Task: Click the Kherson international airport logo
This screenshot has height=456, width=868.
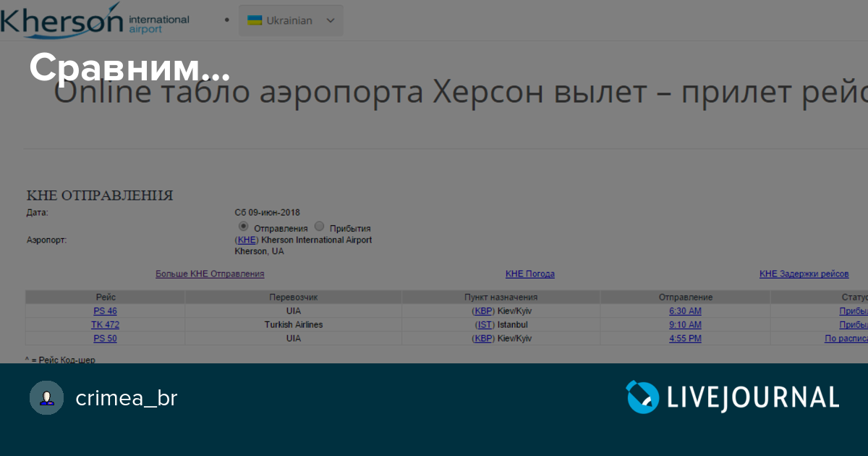Action: (x=94, y=20)
